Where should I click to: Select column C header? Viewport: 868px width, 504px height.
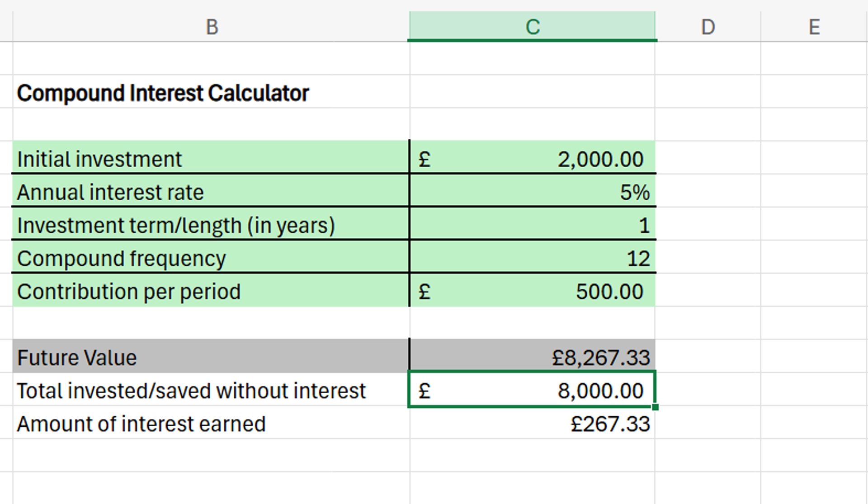pos(532,27)
